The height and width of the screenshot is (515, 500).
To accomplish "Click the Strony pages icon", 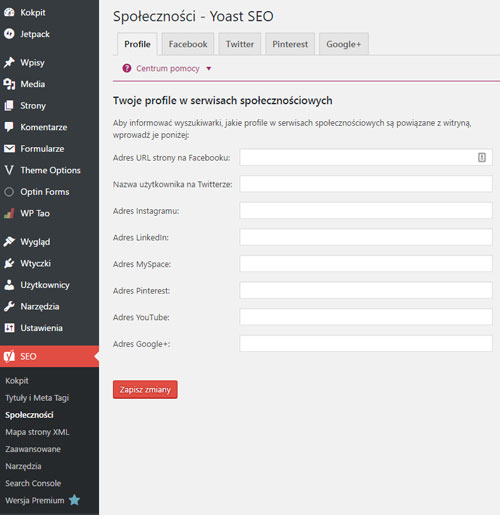I will [9, 105].
